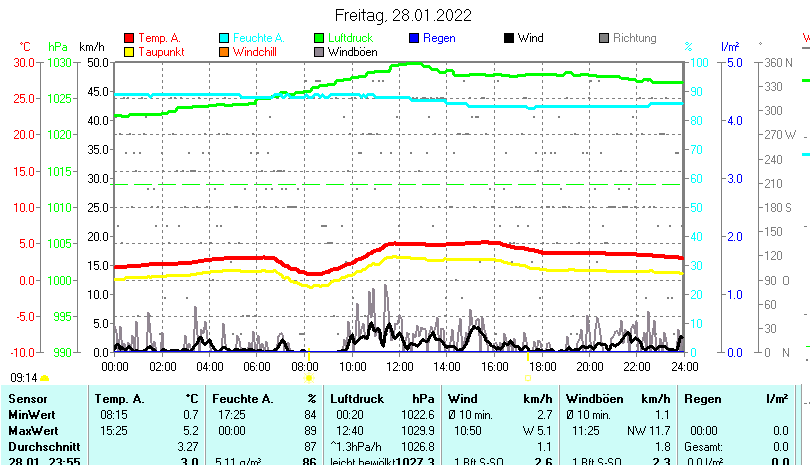The width and height of the screenshot is (810, 465).
Task: Select the date title Freitag, 28.01.2022
Action: [x=404, y=15]
